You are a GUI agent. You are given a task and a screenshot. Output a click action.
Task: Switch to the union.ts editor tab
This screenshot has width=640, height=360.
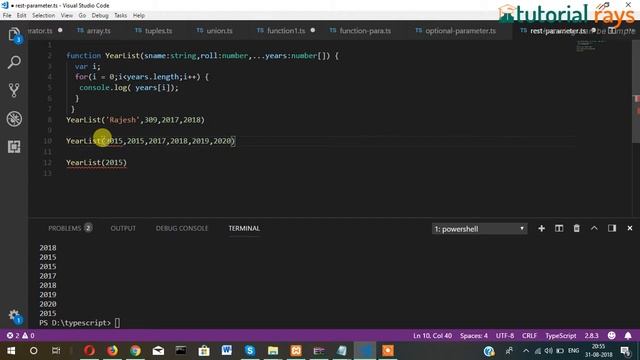click(x=215, y=31)
